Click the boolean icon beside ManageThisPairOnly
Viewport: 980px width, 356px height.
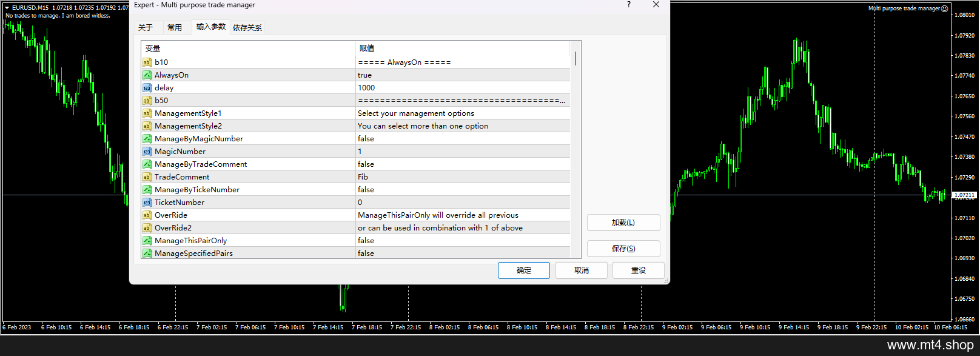147,241
